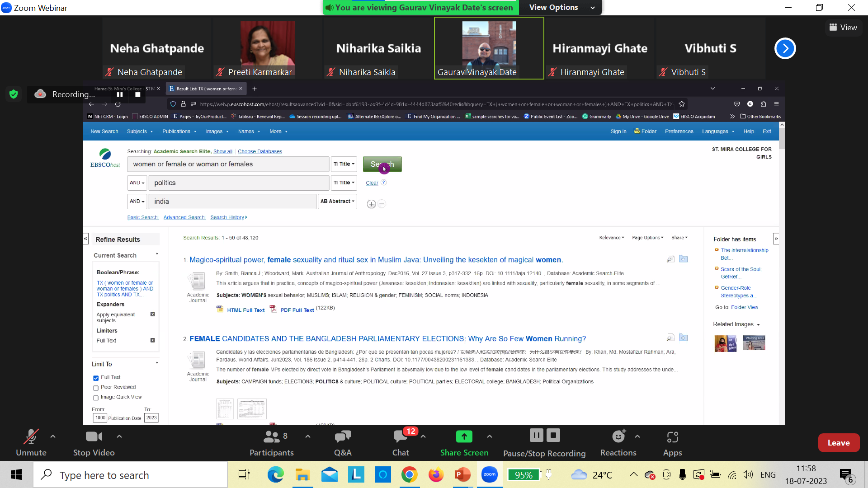Bookmark this page with the star icon

point(682,104)
